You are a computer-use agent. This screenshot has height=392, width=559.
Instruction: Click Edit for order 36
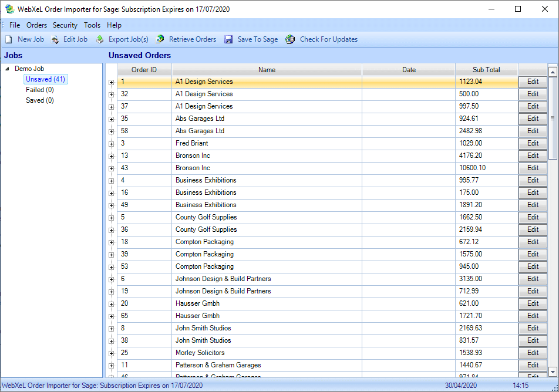[x=533, y=229]
